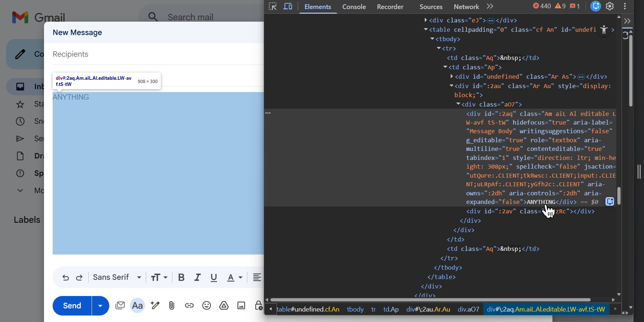Collapse the tr node
This screenshot has width=644, height=322.
[x=439, y=48]
